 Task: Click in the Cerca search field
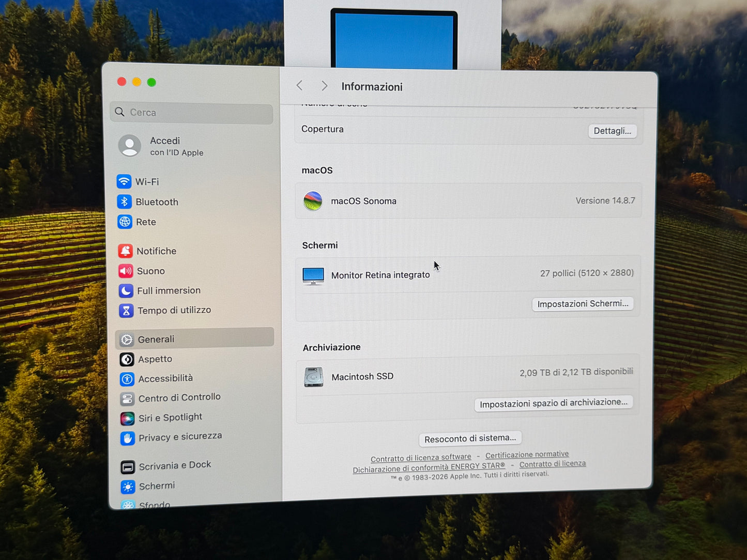[x=192, y=113]
